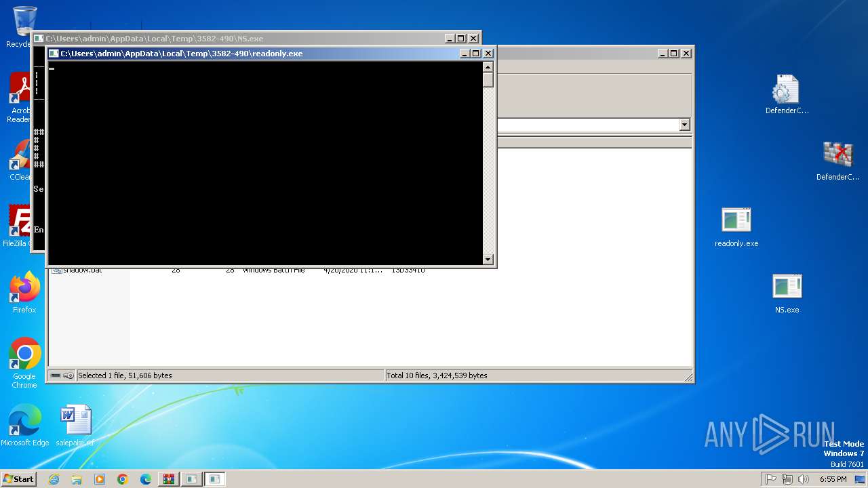Open Internet Explorer from the taskbar
Viewport: 868px width, 488px height.
54,479
